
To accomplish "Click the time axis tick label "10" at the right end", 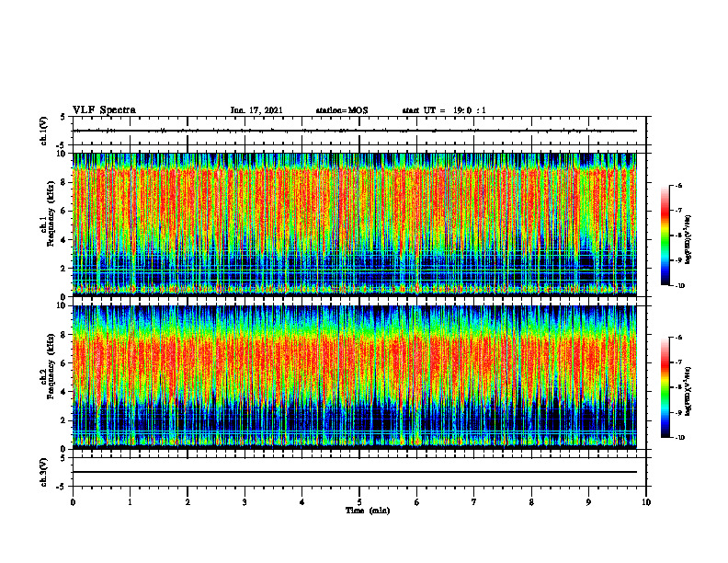I will [646, 502].
